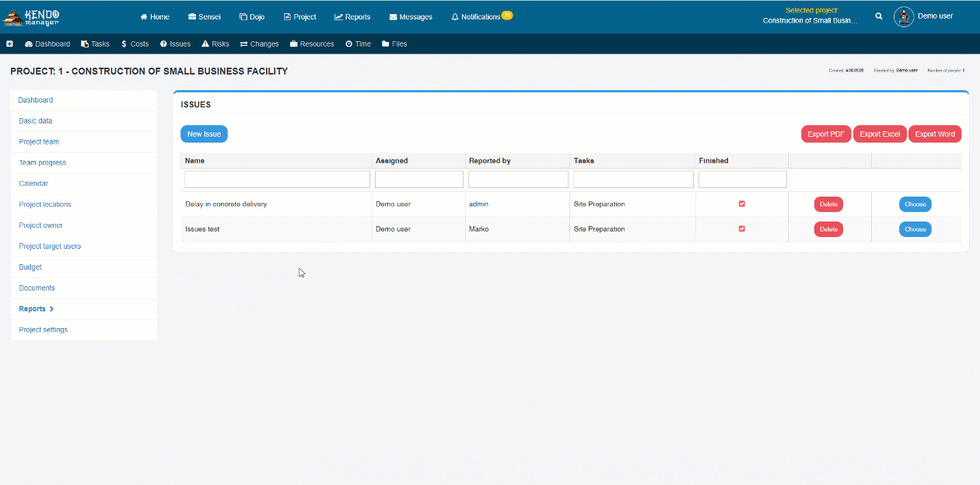
Task: Switch to the Risks tab
Action: 215,44
